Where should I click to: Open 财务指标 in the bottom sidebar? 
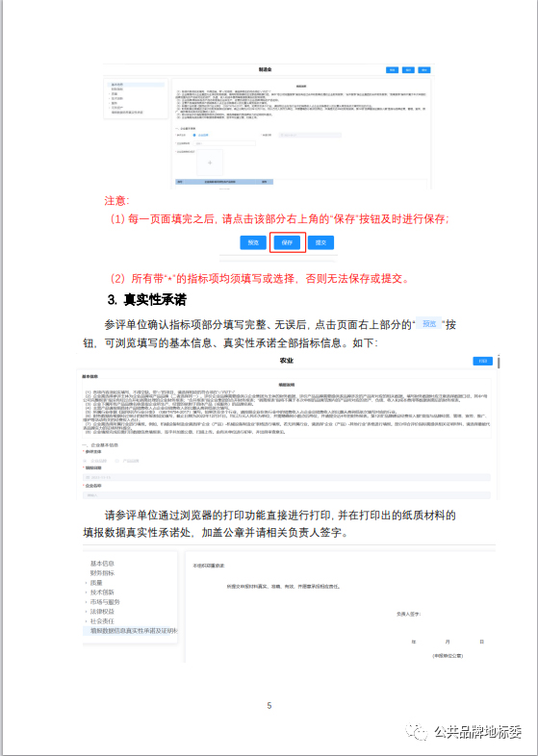pos(102,573)
